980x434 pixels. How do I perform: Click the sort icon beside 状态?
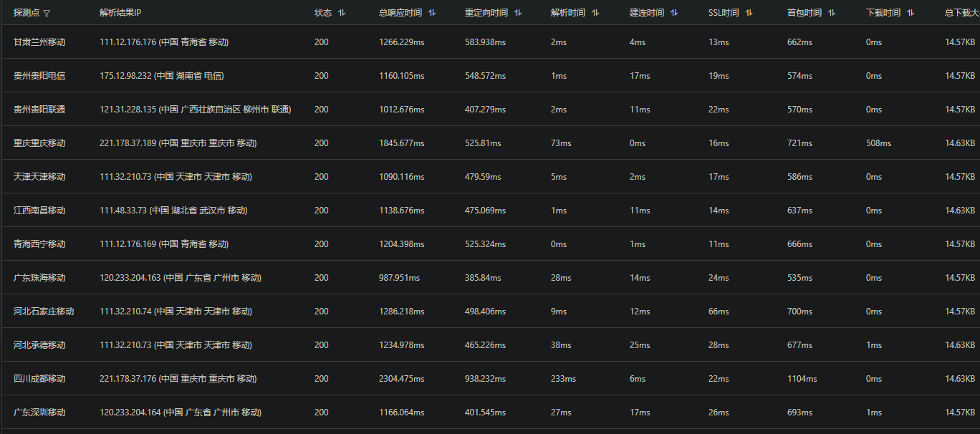[342, 13]
